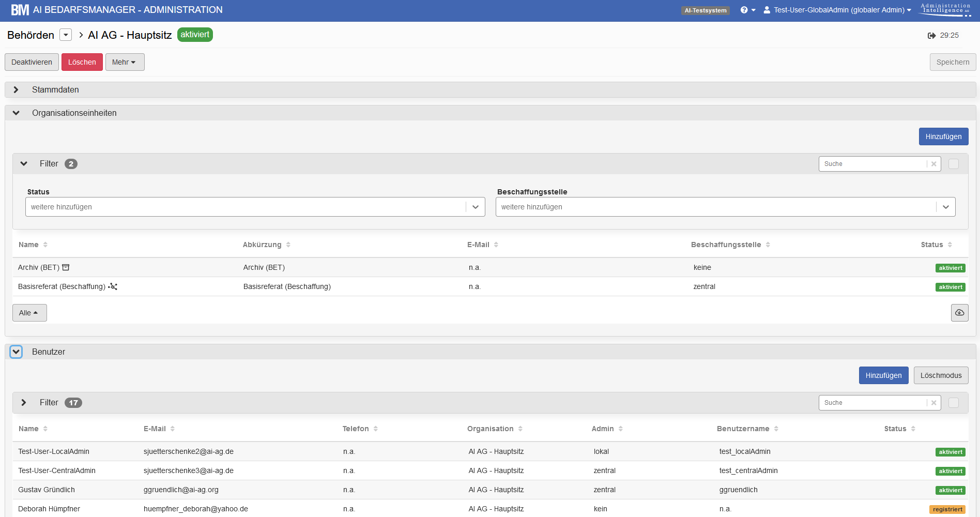This screenshot has height=517, width=980.
Task: Toggle checkbox beside Benutzer search field
Action: (x=954, y=403)
